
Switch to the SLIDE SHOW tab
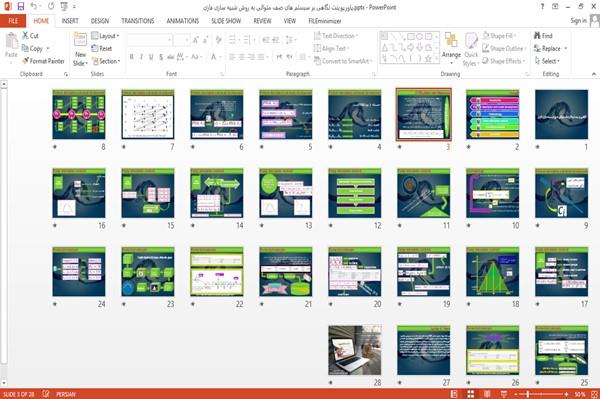[226, 21]
